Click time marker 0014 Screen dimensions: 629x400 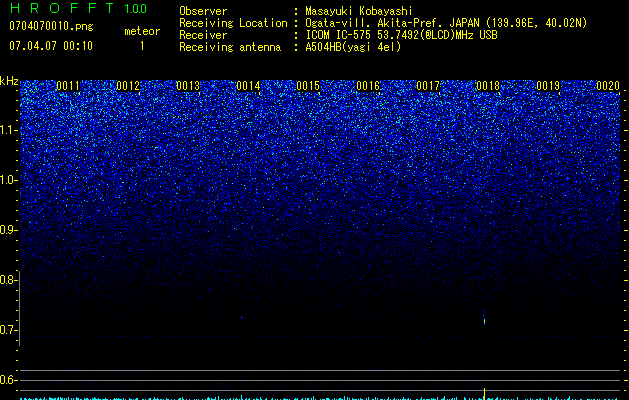tap(248, 86)
